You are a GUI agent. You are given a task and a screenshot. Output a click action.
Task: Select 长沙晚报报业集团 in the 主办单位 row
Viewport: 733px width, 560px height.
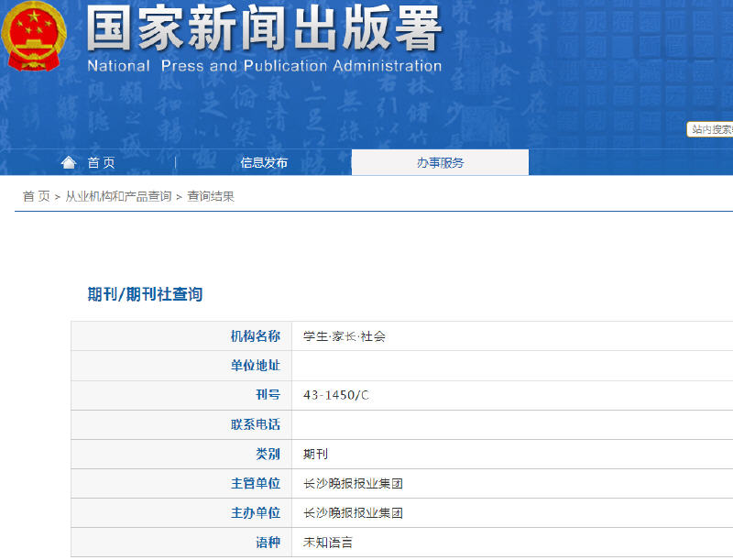[353, 513]
